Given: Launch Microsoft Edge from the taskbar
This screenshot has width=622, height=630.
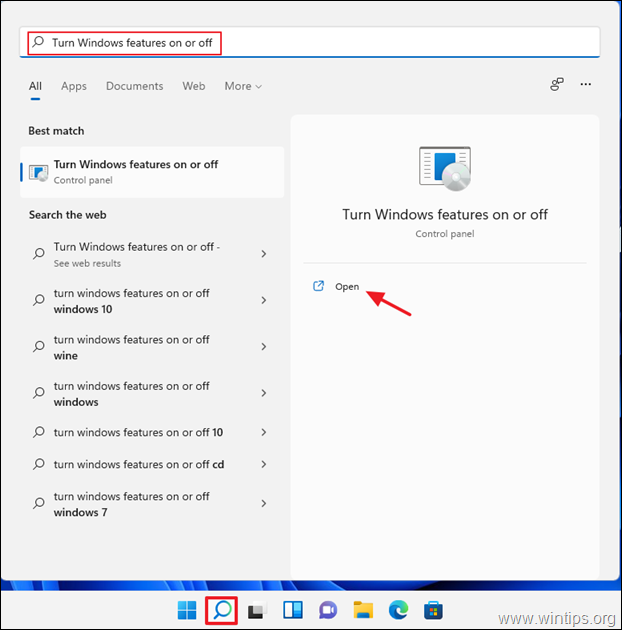Looking at the screenshot, I should point(398,610).
